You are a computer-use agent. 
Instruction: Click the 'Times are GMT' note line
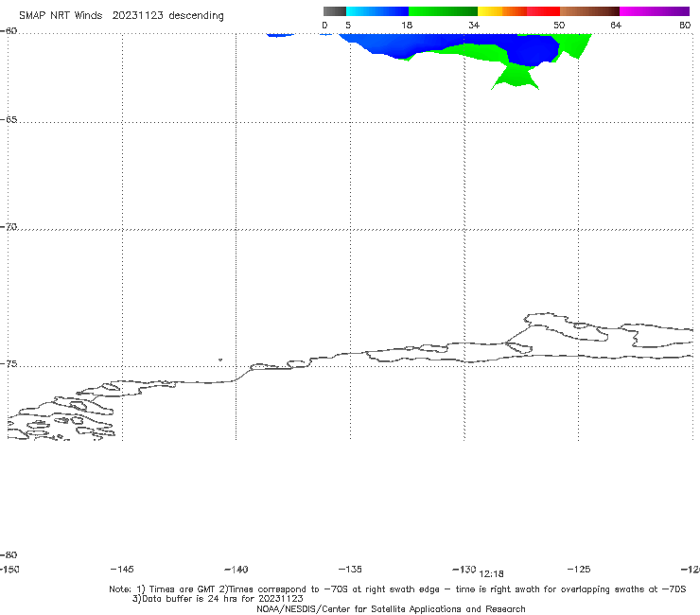[x=397, y=589]
